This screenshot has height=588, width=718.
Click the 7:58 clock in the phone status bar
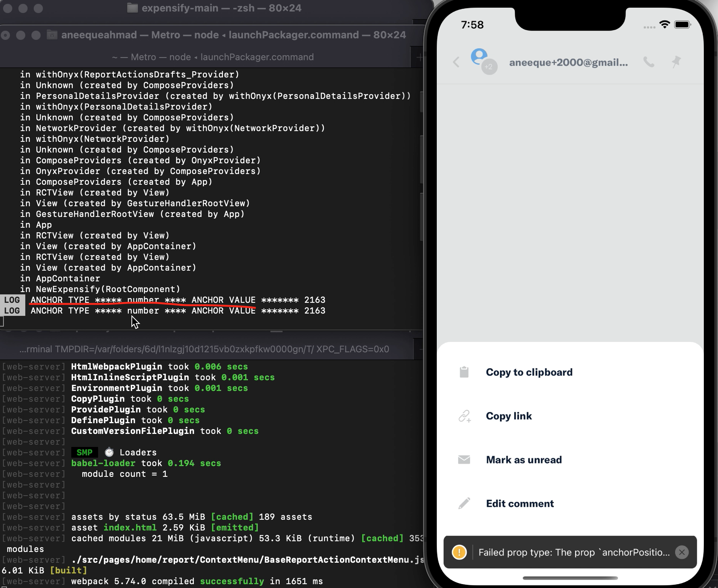coord(472,25)
